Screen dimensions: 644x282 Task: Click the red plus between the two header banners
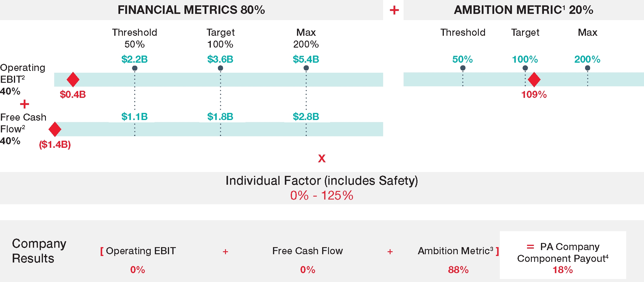coord(394,10)
